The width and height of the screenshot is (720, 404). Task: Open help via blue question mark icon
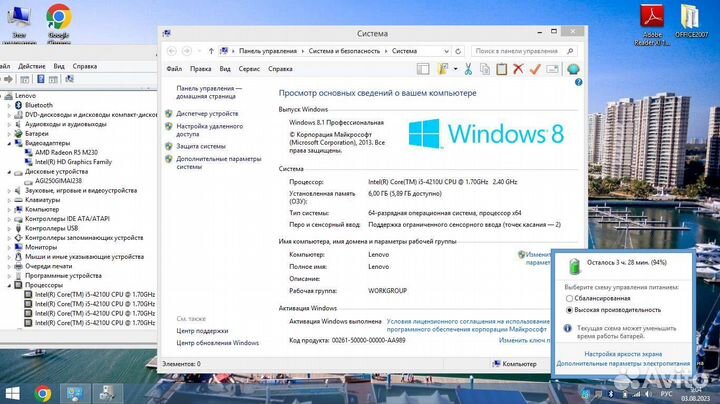point(578,82)
